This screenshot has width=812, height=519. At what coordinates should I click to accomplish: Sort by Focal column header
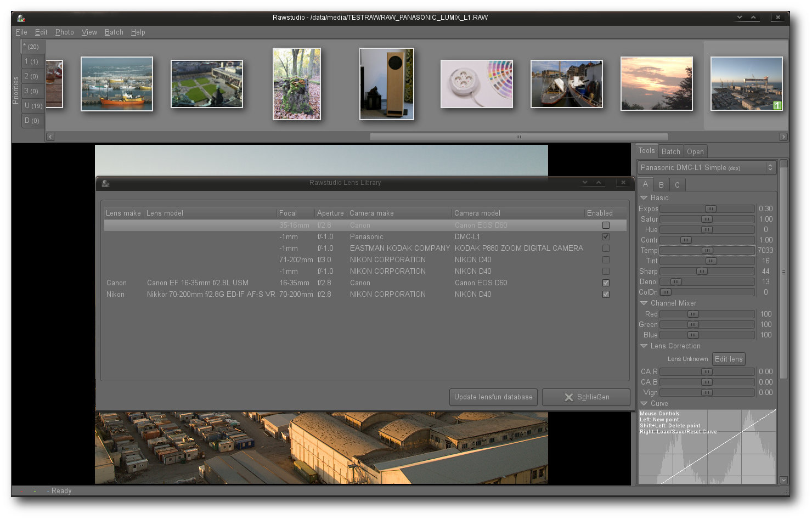296,213
